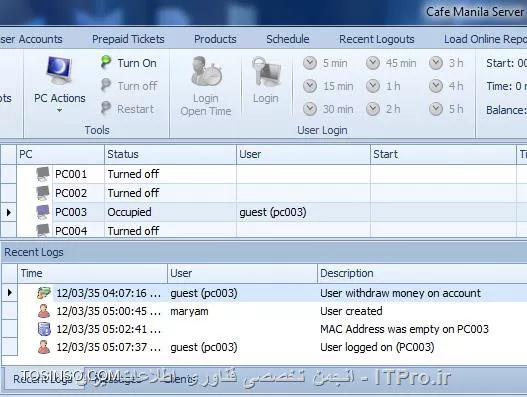Click the Turn off button
This screenshot has width=527, height=397.
click(129, 86)
